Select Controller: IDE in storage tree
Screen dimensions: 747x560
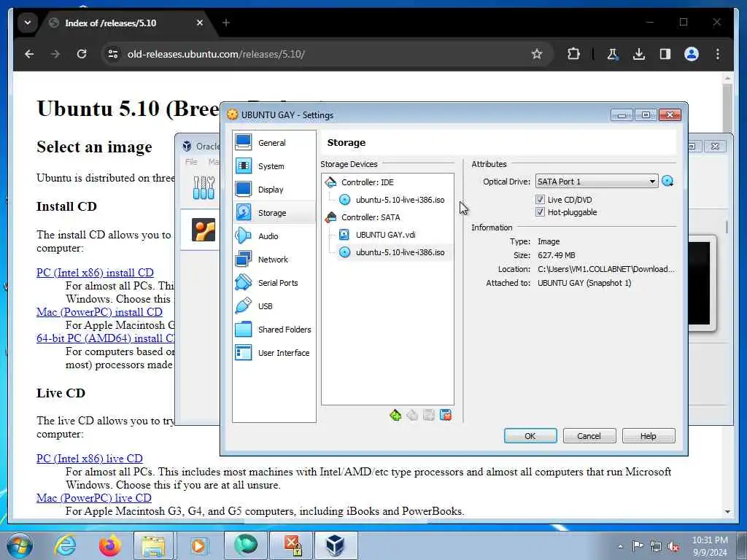point(368,182)
